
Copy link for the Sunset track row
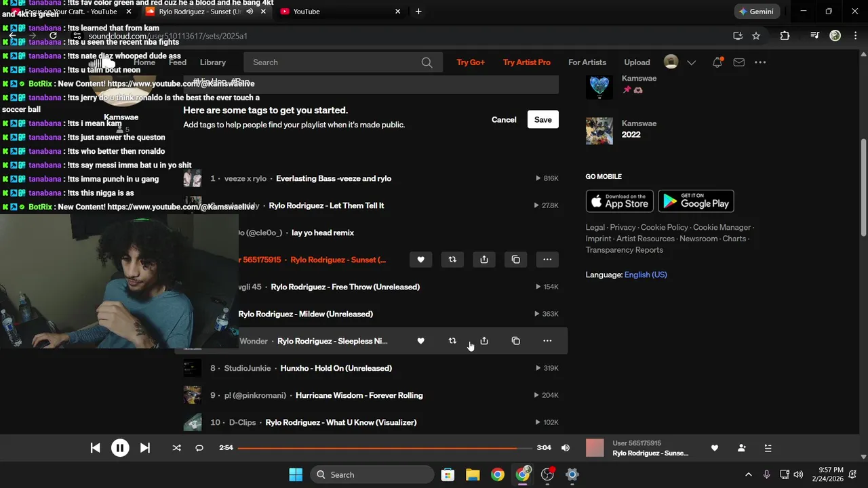point(515,260)
